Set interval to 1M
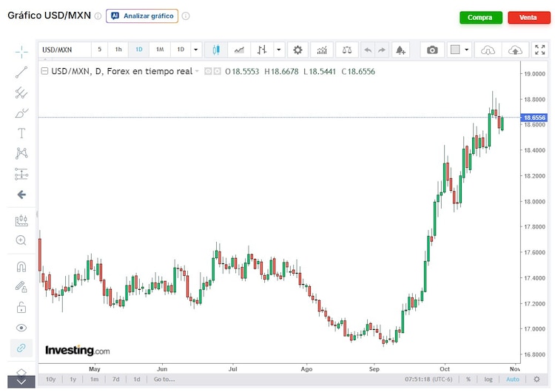This screenshot has height=392, width=555. [x=160, y=50]
